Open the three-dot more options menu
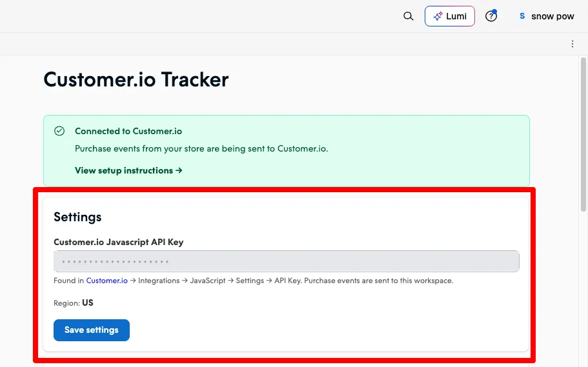Viewport: 588px width, 367px height. (x=573, y=44)
